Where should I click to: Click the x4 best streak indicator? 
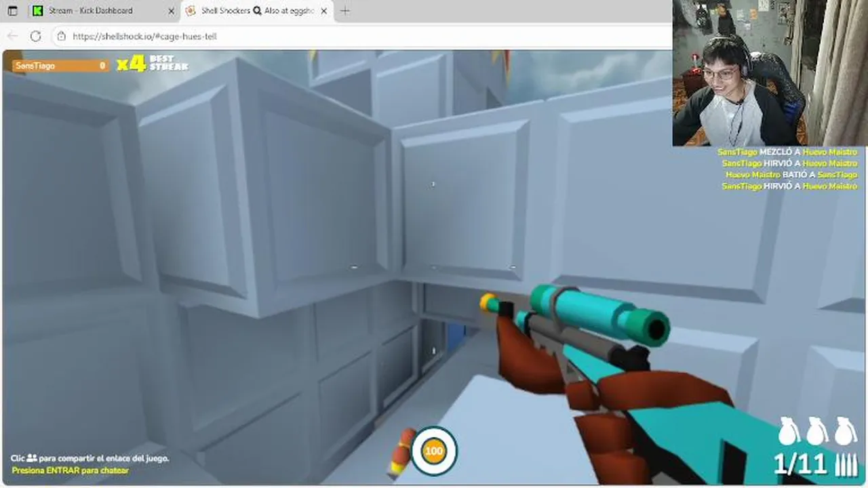(153, 64)
